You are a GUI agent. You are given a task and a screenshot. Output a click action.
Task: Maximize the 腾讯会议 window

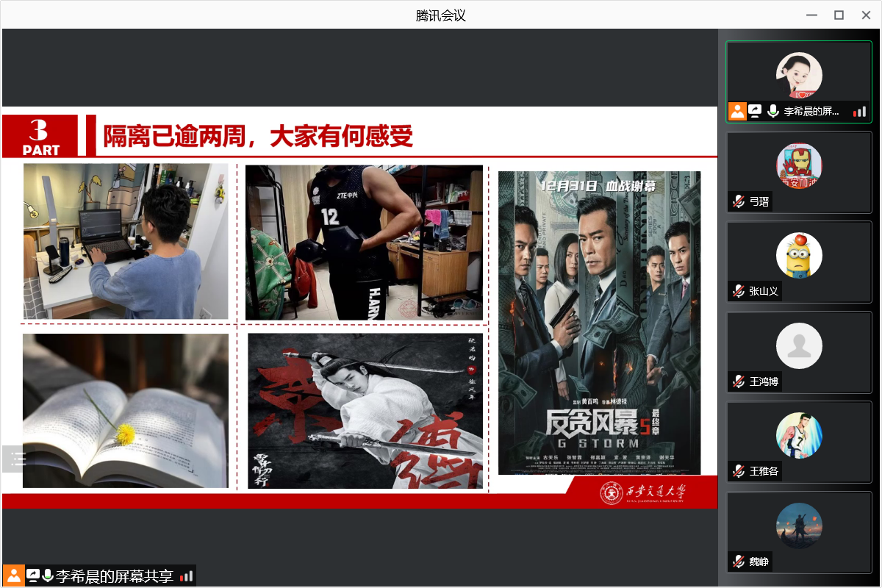tap(839, 15)
